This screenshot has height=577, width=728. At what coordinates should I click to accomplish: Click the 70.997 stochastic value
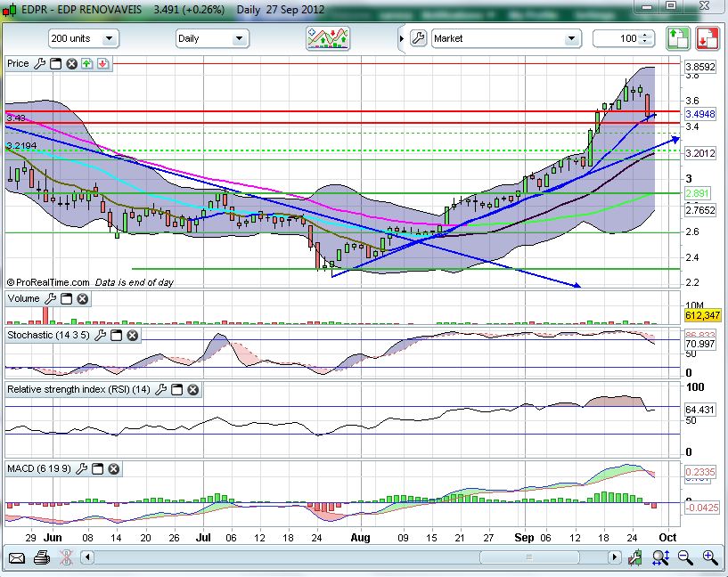(x=700, y=344)
